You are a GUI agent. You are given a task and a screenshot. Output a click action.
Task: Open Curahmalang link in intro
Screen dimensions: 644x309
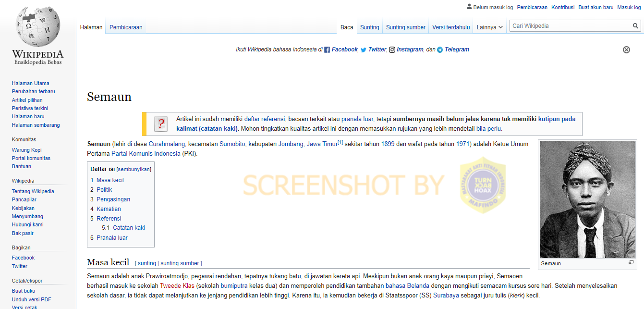pos(168,144)
